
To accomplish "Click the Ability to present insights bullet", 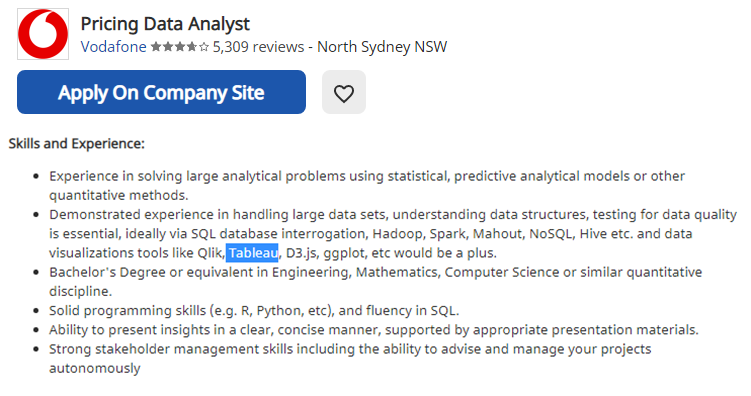I will [x=374, y=330].
